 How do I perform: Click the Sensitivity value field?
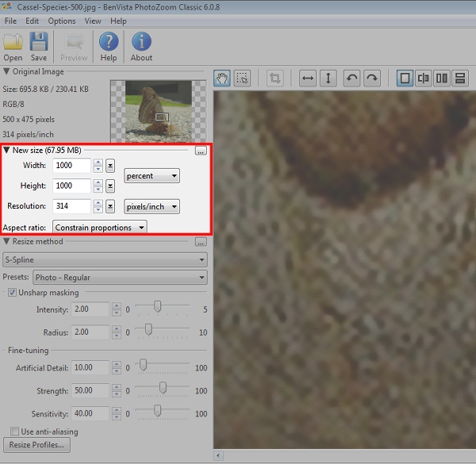(x=90, y=413)
